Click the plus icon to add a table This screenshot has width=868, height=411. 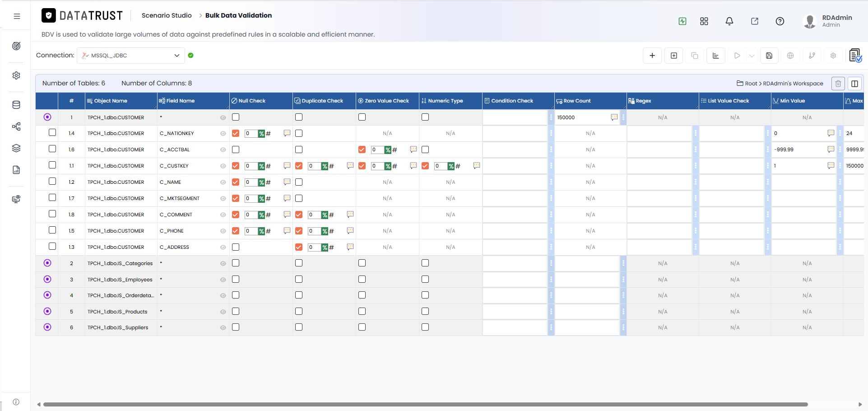(x=652, y=56)
